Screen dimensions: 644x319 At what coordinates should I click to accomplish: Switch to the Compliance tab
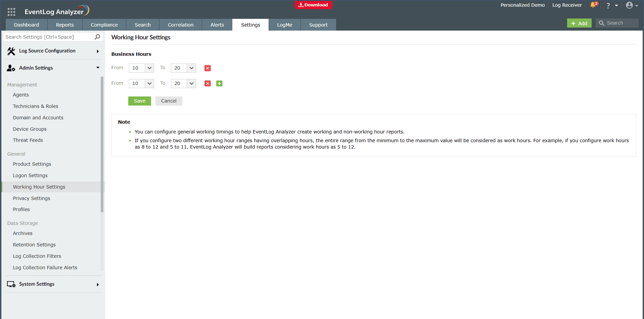pyautogui.click(x=104, y=25)
